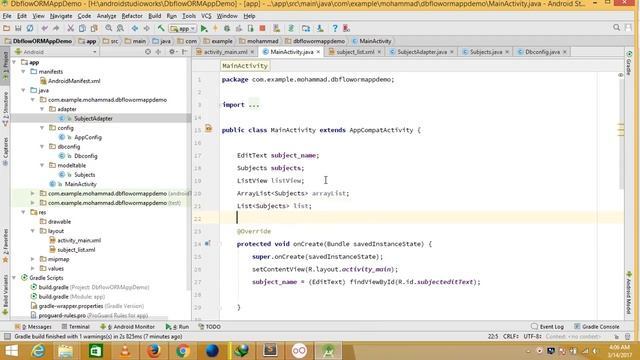Screen dimensions: 640x360
Task: Open the app run configuration dropdown
Action: coord(183,29)
